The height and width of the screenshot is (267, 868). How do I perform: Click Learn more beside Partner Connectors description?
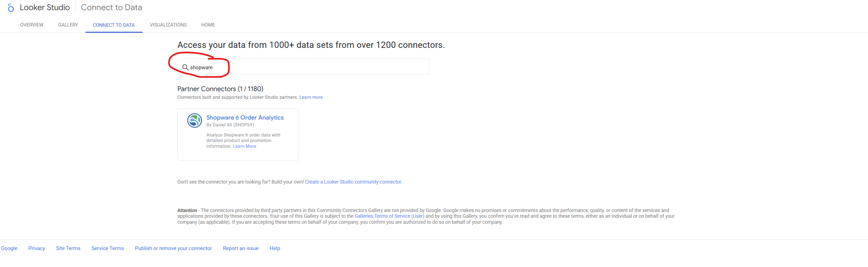point(311,97)
